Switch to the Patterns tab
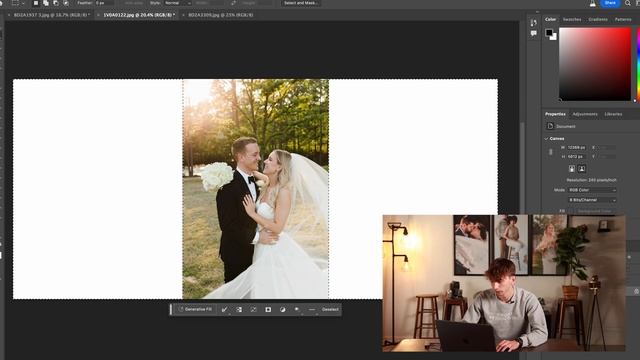The width and height of the screenshot is (640, 360). click(623, 19)
